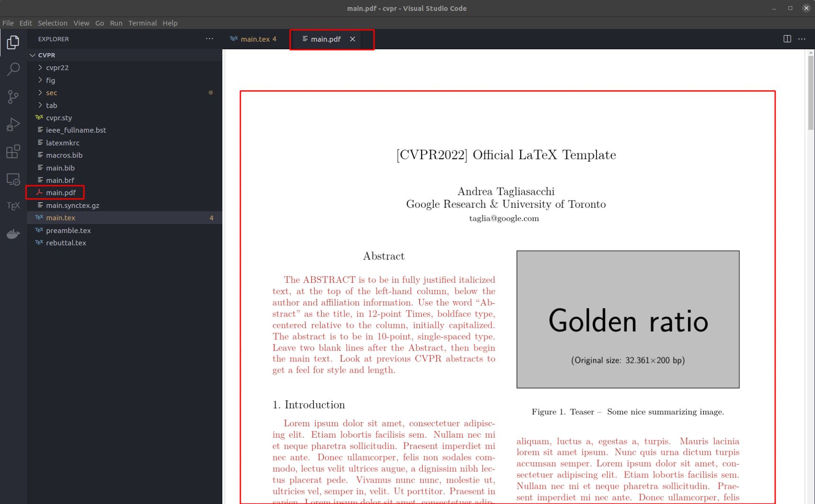Open the main.bib file
815x504 pixels.
pyautogui.click(x=61, y=168)
